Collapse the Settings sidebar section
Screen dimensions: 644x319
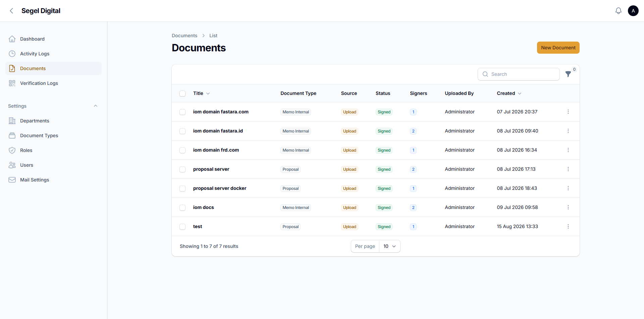pyautogui.click(x=96, y=106)
